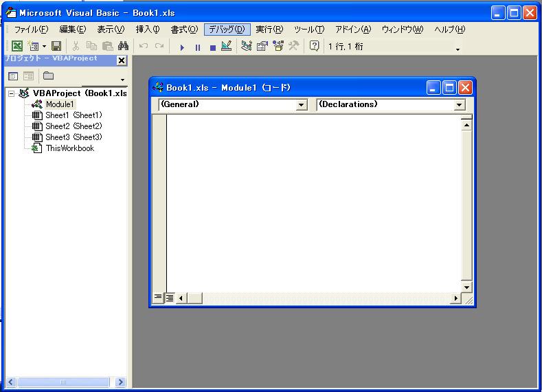
Task: Save Book1.xls with the floppy icon
Action: click(x=56, y=46)
